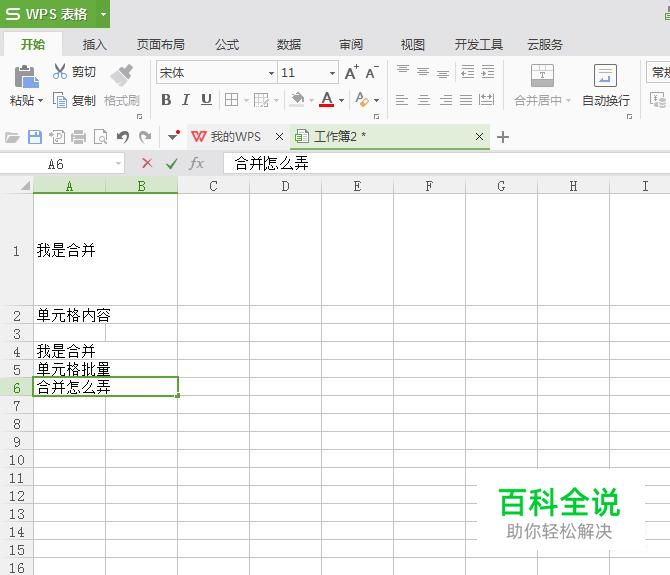Click the formula bar text 合并怎么弄

click(271, 163)
